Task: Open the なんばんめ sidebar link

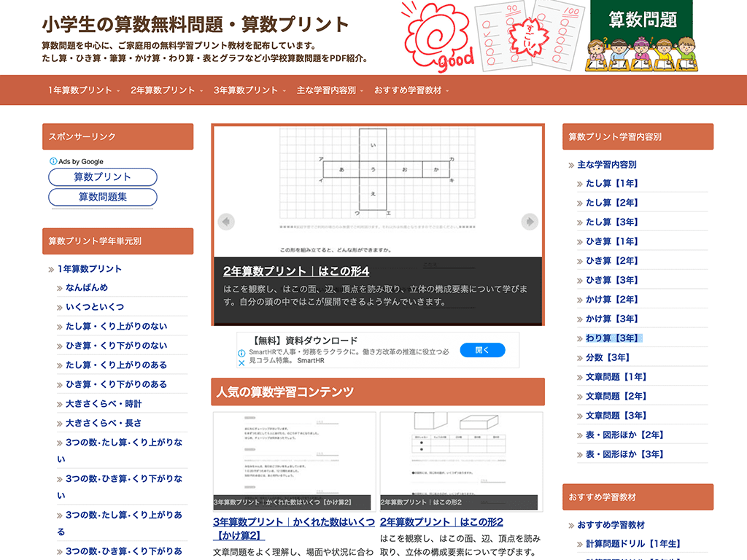Action: [x=87, y=287]
